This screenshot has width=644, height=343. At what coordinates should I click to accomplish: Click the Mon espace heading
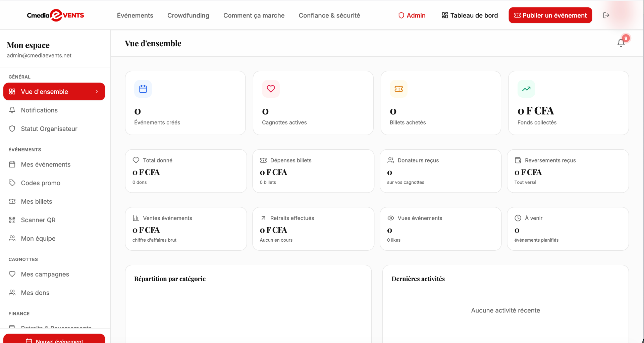pyautogui.click(x=28, y=45)
